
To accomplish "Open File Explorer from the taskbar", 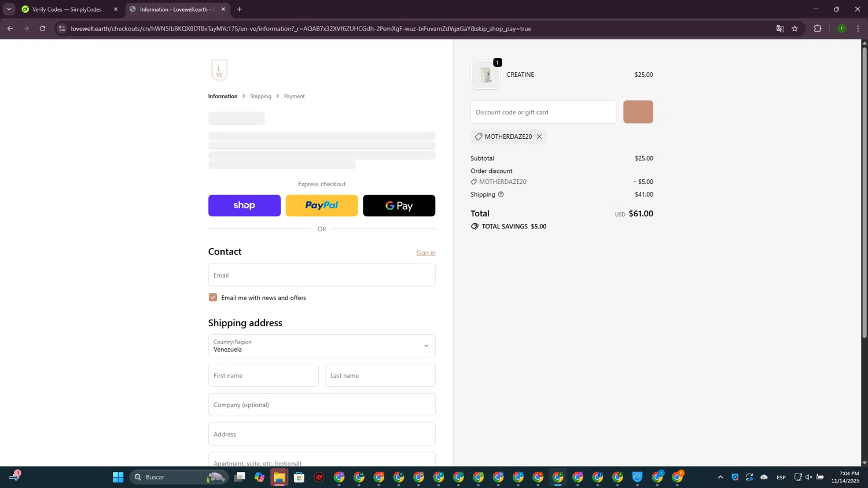I will click(279, 477).
